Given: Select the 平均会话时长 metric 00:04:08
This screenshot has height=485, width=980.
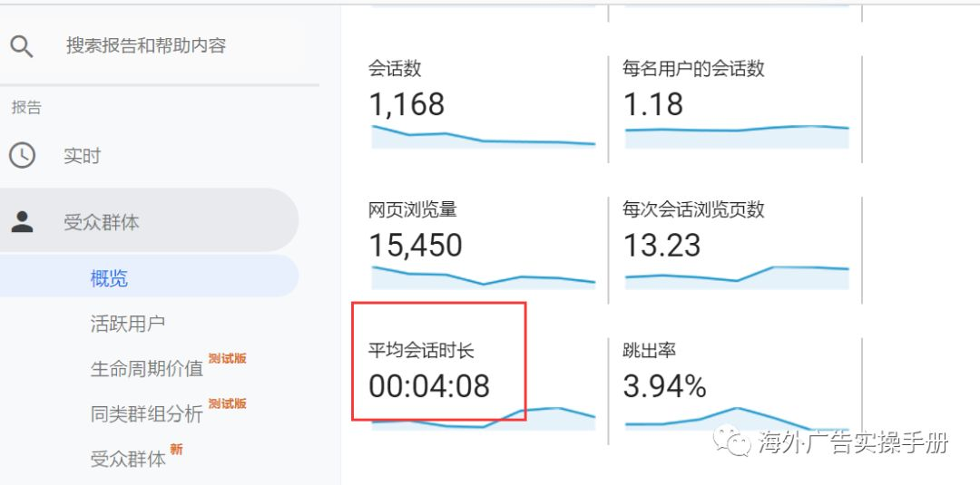Looking at the screenshot, I should click(428, 386).
